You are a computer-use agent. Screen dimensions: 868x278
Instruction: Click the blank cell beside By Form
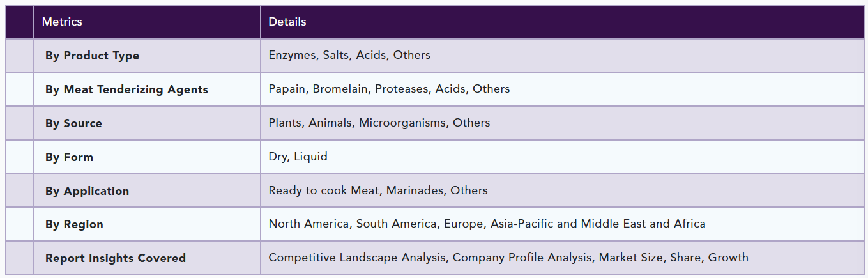click(x=20, y=157)
